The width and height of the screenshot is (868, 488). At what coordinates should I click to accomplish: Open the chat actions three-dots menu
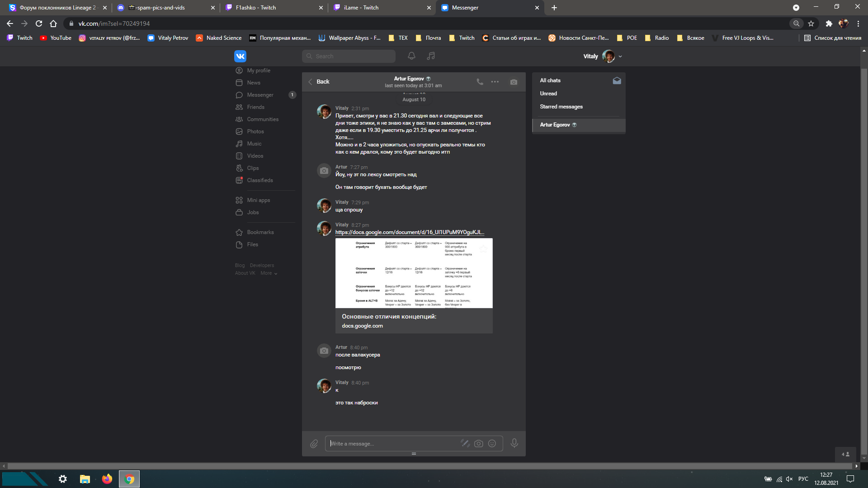pyautogui.click(x=495, y=82)
